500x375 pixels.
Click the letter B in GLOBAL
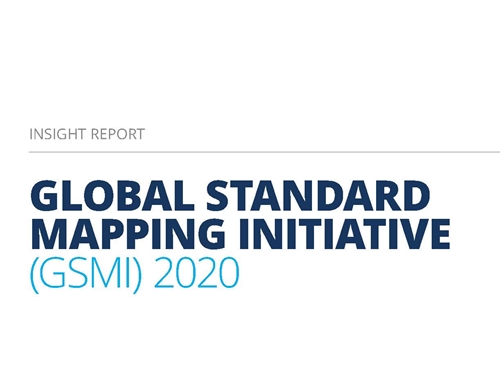[132, 196]
